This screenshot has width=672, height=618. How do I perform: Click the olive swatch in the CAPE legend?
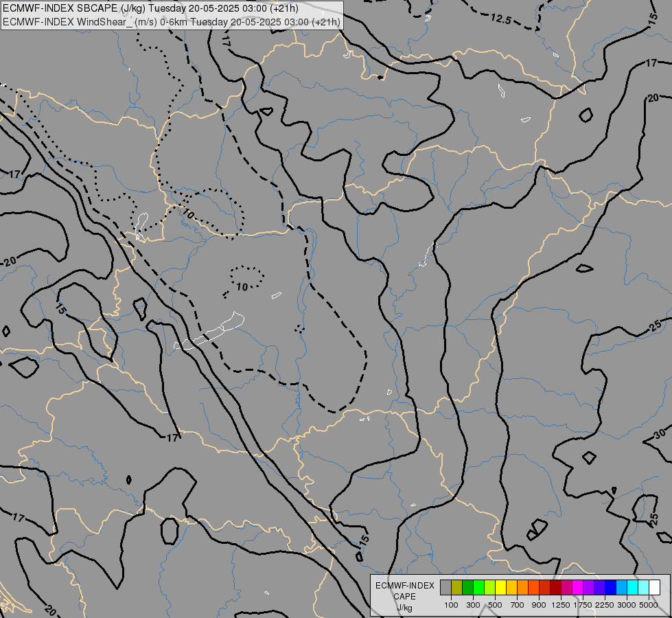457,588
